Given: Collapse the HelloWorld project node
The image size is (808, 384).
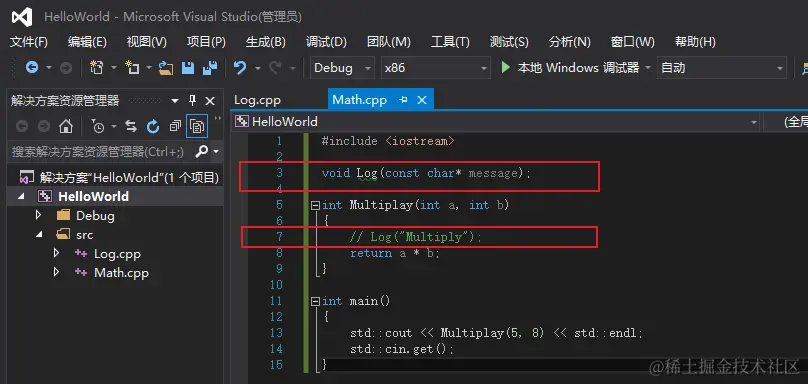Looking at the screenshot, I should click(x=21, y=196).
